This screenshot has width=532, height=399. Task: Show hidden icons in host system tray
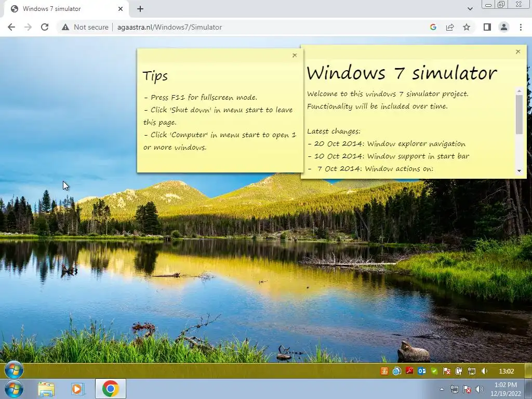(x=442, y=389)
